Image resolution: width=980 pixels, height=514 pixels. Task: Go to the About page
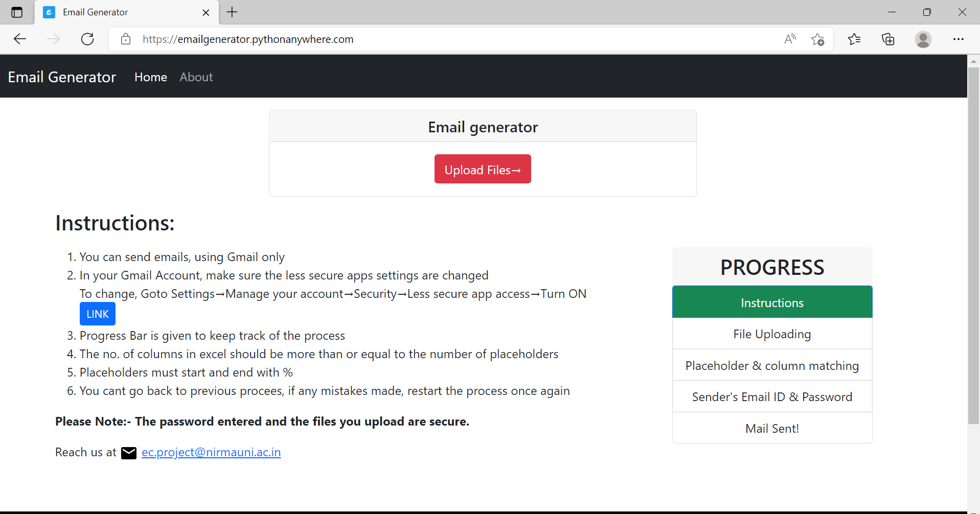(196, 77)
